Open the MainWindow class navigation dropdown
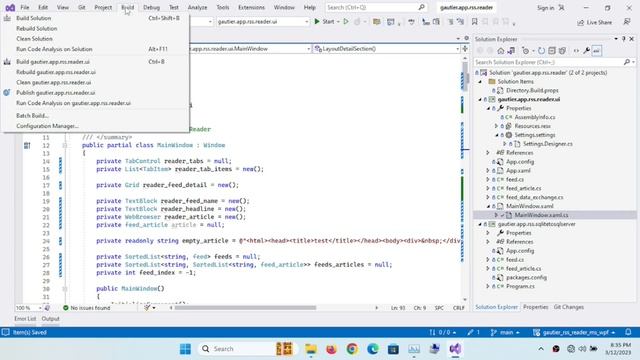Screen dimensions: 640x360 250,49
